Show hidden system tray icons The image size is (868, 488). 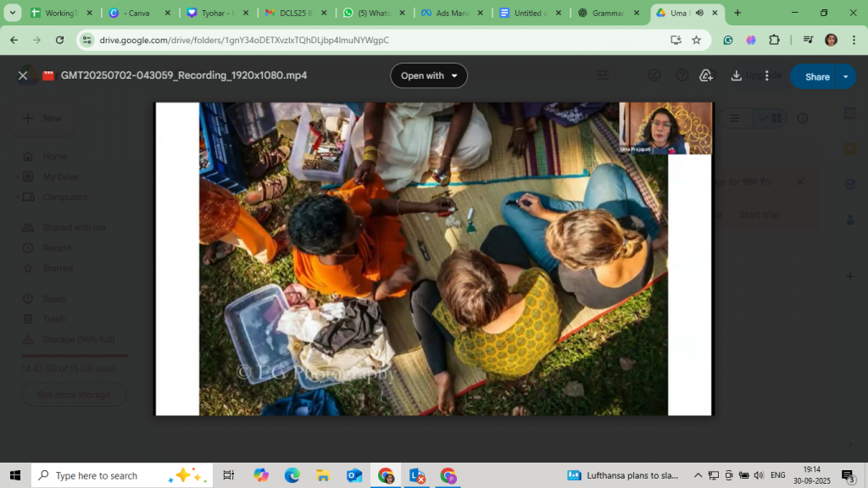pos(698,475)
